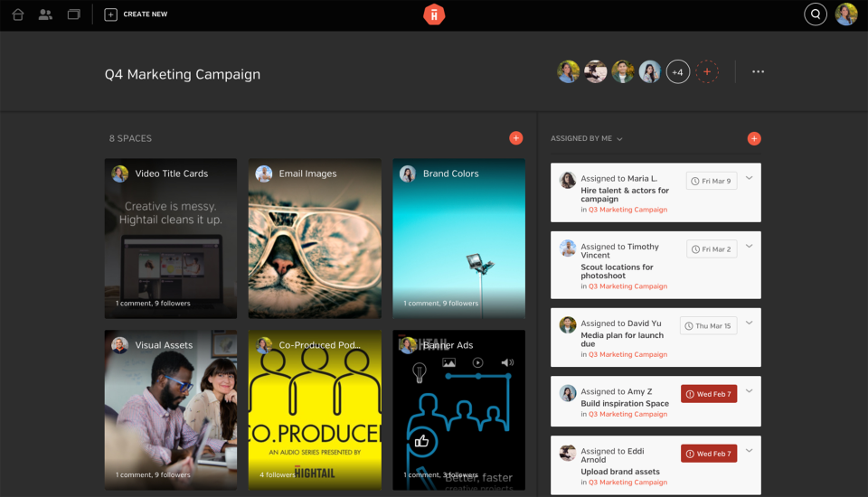Click 'Scout locations for photoshoot' text
The width and height of the screenshot is (868, 497).
(617, 271)
